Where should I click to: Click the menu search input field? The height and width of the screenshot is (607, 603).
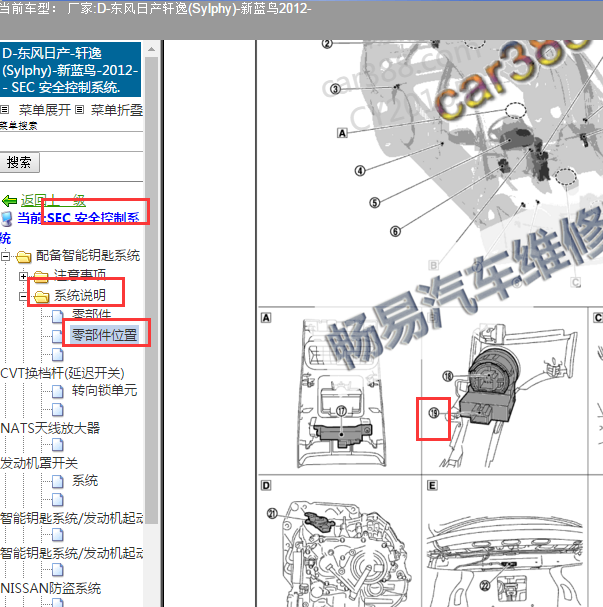[72, 141]
